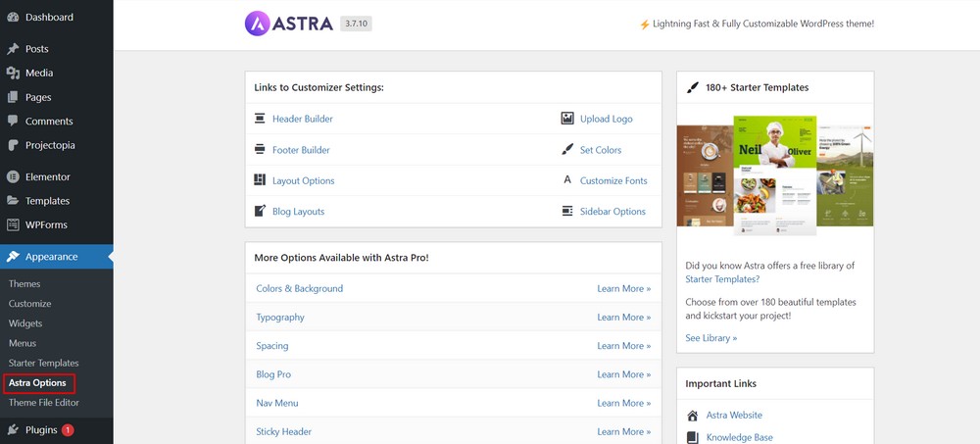Open the Layout Options link
The width and height of the screenshot is (980, 444).
click(303, 180)
